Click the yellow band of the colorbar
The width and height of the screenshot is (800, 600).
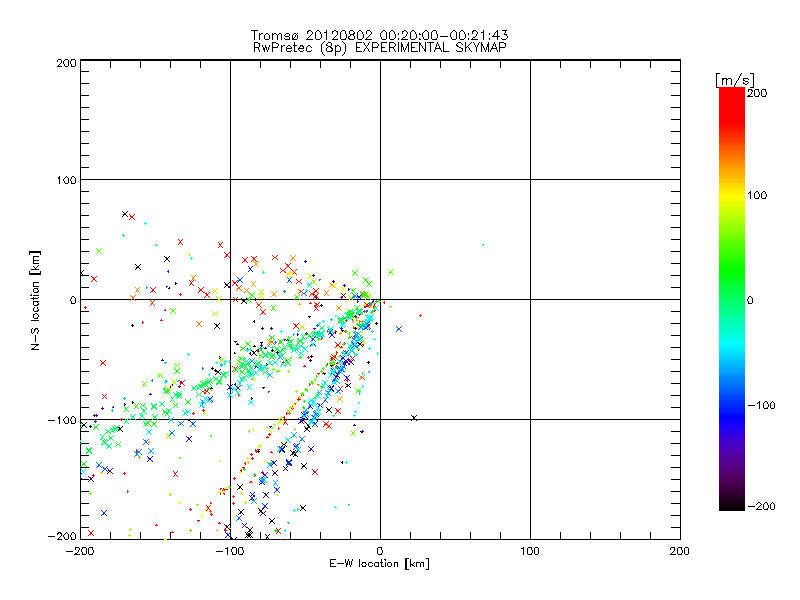coord(732,196)
